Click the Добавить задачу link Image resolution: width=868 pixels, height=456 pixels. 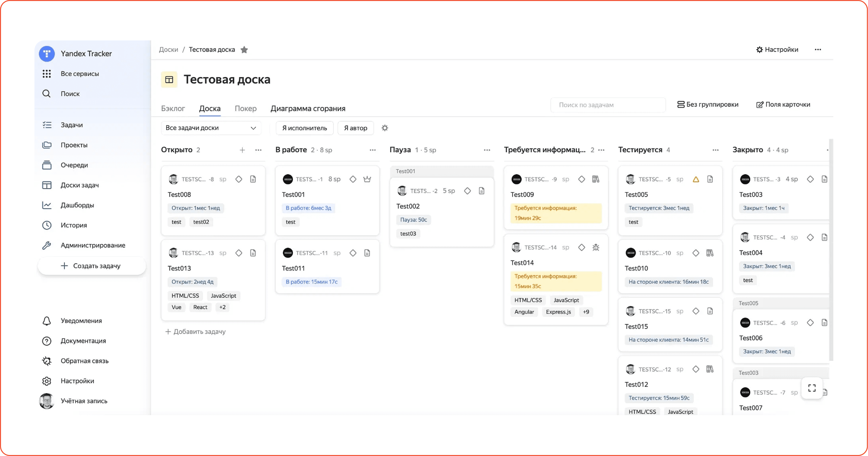(x=195, y=332)
